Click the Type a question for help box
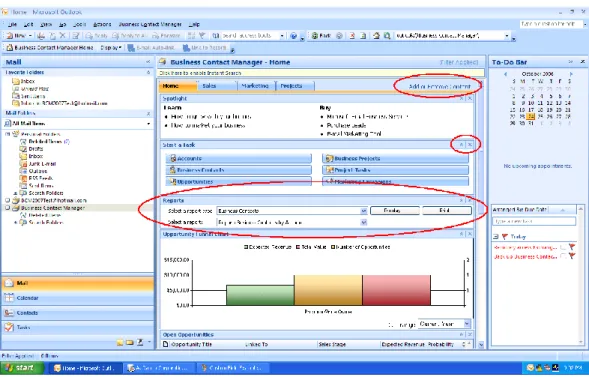 pyautogui.click(x=551, y=24)
